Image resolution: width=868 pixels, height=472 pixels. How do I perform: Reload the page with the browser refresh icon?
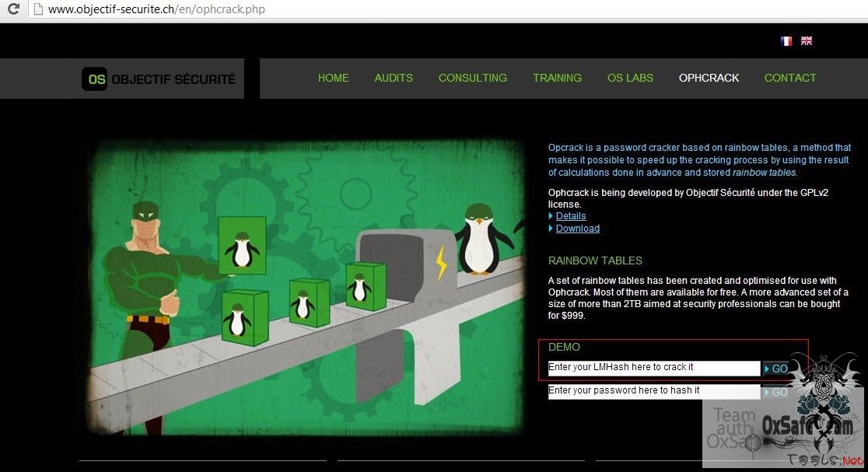(x=13, y=9)
